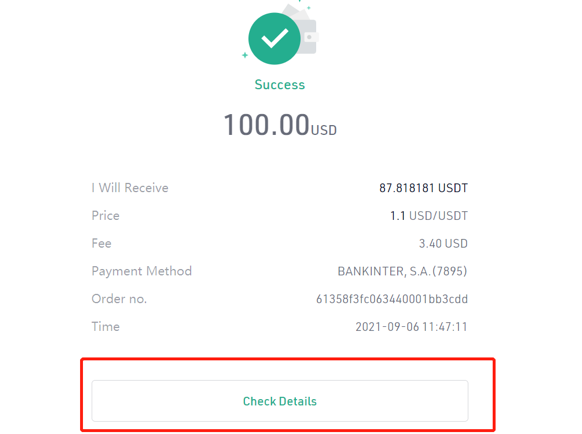This screenshot has width=582, height=434.
Task: Click the sparkle star left of checkmark
Action: pos(245,55)
